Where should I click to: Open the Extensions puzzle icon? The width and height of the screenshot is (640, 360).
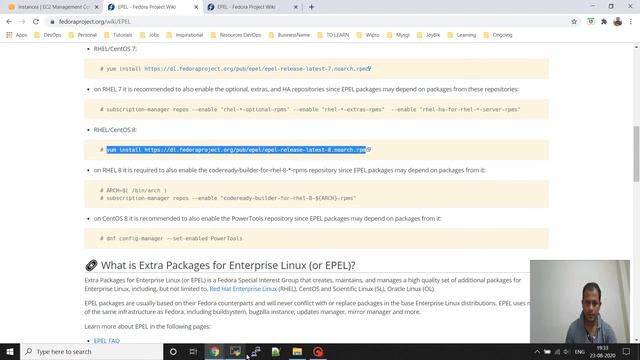pos(604,22)
